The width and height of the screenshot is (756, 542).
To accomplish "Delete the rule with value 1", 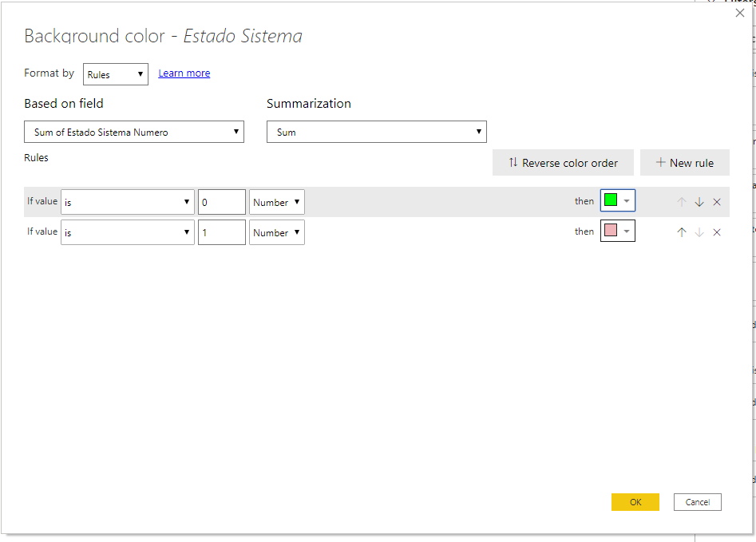I will pyautogui.click(x=717, y=232).
